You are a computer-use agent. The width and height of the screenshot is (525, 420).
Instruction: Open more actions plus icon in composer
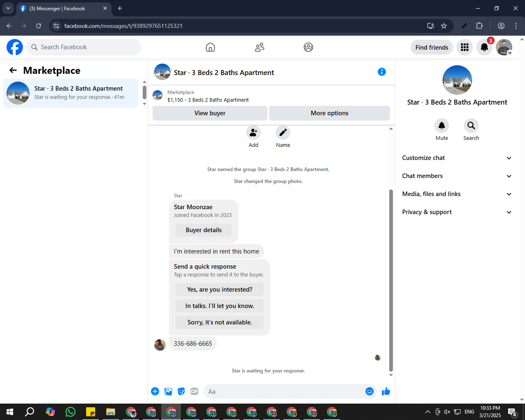click(155, 391)
